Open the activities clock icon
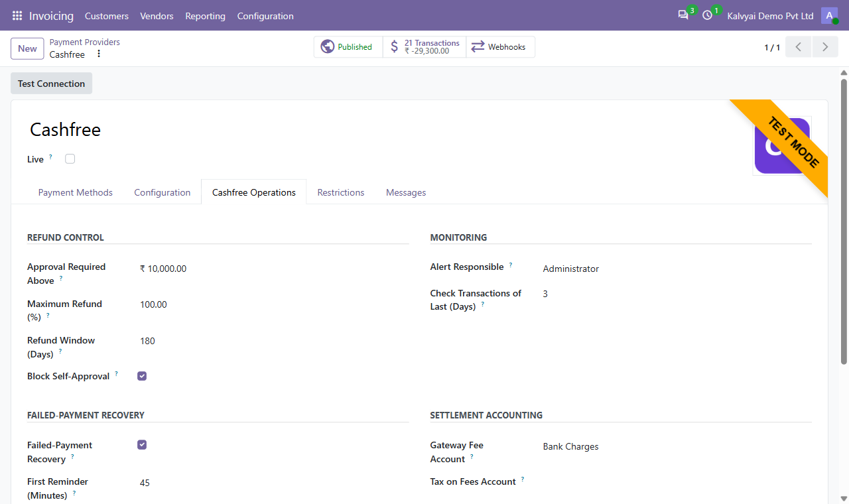The image size is (849, 504). pos(708,15)
